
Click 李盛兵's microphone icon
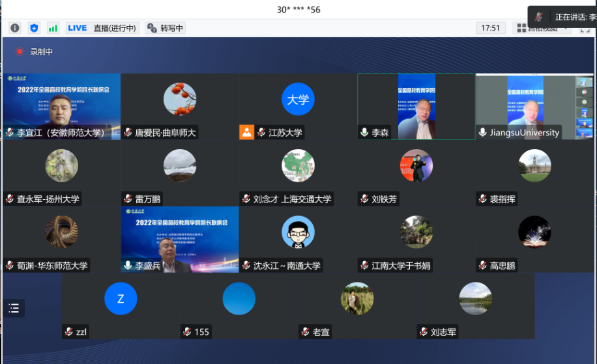click(128, 265)
